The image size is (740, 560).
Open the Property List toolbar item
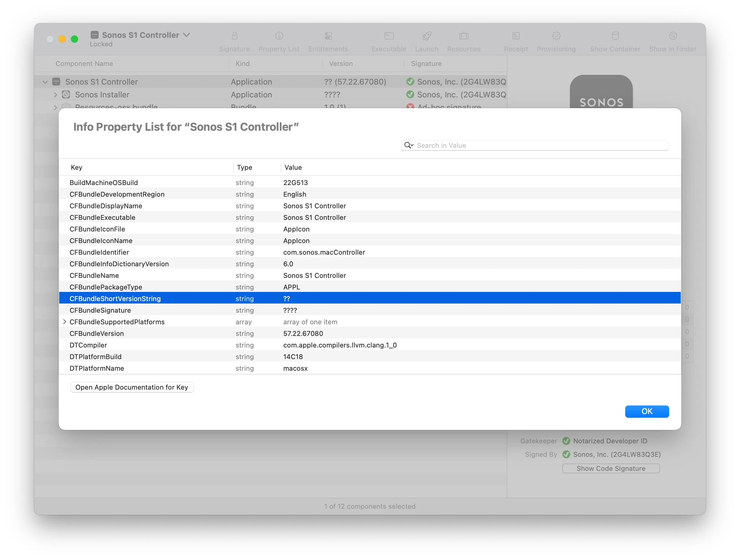(279, 42)
